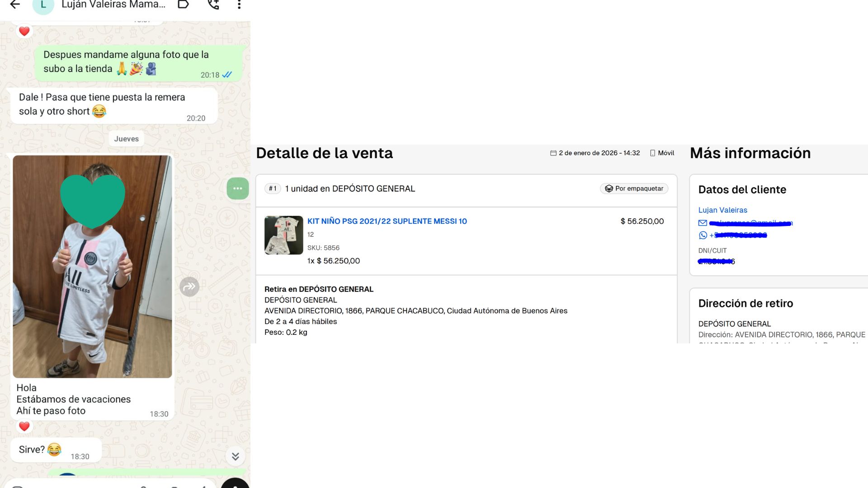Viewport: 868px width, 488px height.
Task: Open KIT NIÑO PSG 2021/22 product link
Action: (387, 221)
